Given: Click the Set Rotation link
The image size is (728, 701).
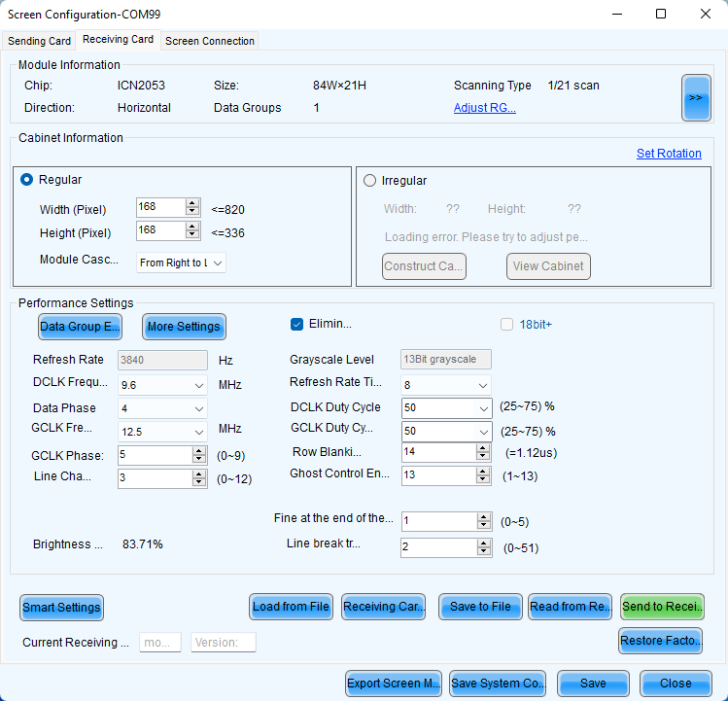Looking at the screenshot, I should [x=669, y=154].
